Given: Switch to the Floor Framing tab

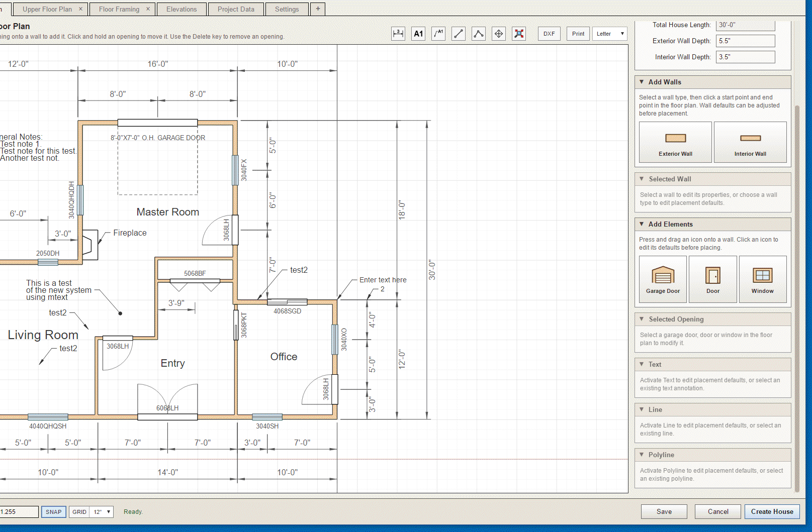Looking at the screenshot, I should click(x=119, y=9).
